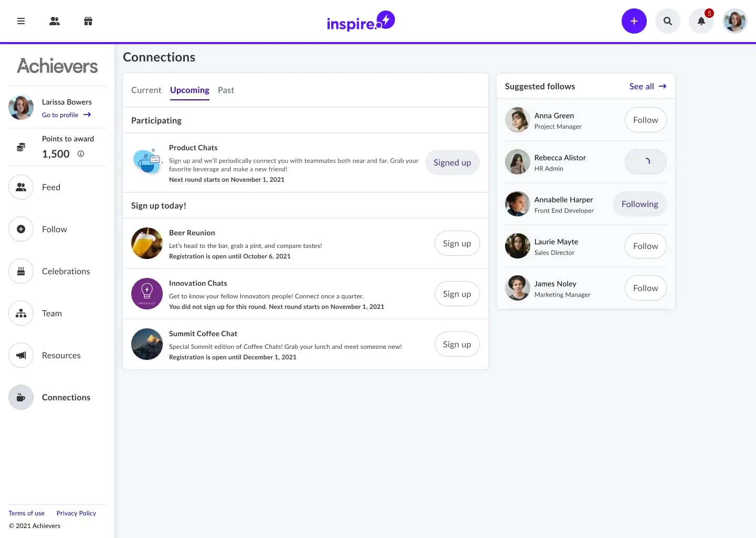Screen dimensions: 756x538
Task: Click Signed up to leave Product Chats
Action: 452,162
